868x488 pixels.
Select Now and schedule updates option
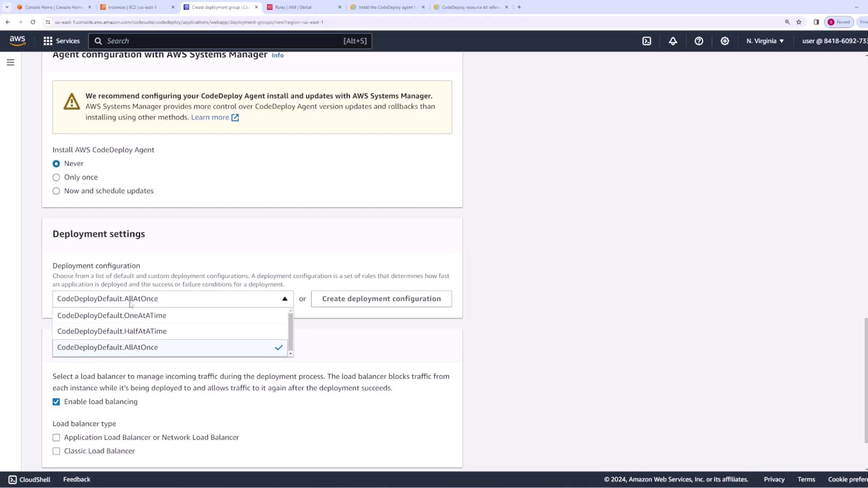pos(56,191)
